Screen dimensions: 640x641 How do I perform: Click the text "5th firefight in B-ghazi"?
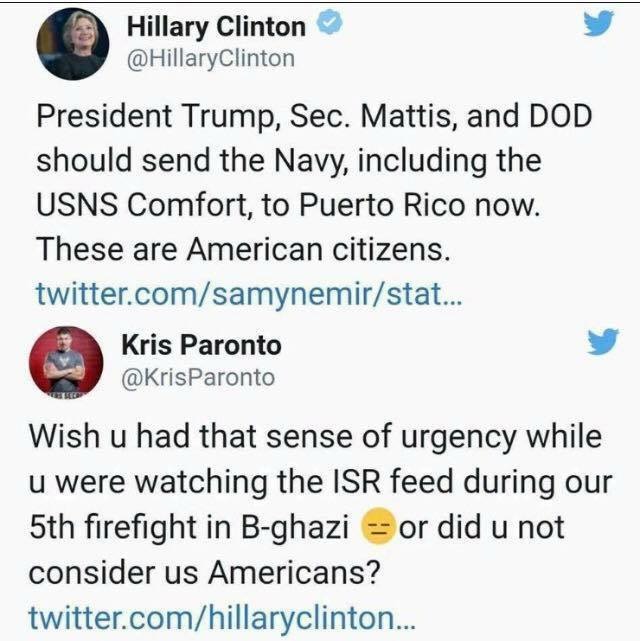click(x=189, y=527)
